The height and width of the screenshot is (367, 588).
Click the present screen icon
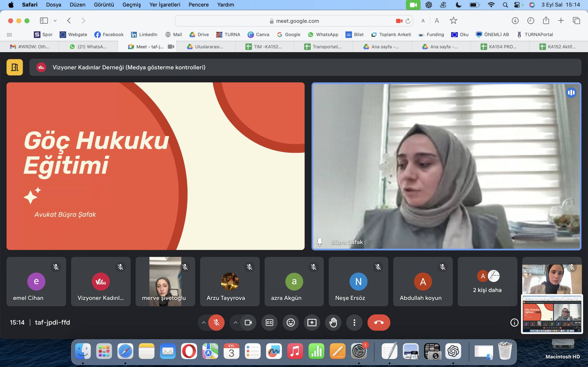pyautogui.click(x=312, y=323)
